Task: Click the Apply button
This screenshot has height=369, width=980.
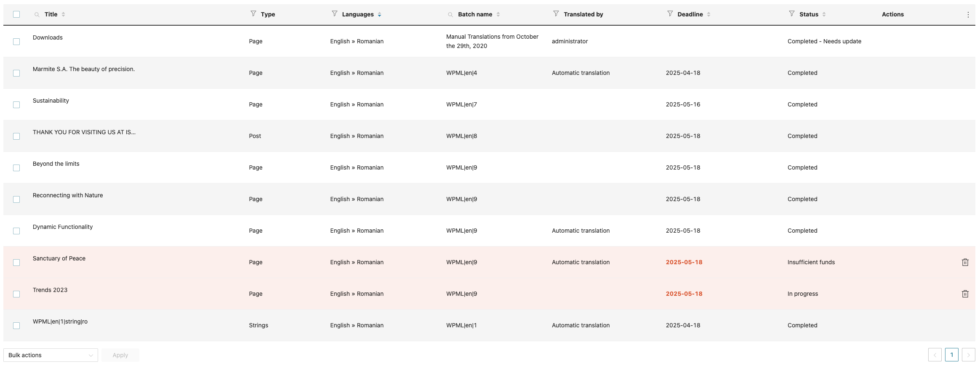Action: pyautogui.click(x=120, y=355)
